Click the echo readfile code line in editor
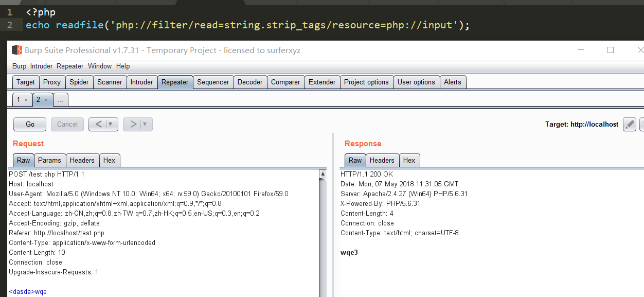Viewport: 644px width, 297px height. coord(247,25)
